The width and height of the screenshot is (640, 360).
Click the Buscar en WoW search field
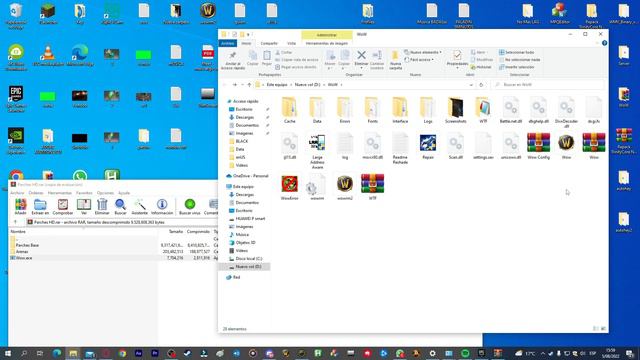pos(547,84)
